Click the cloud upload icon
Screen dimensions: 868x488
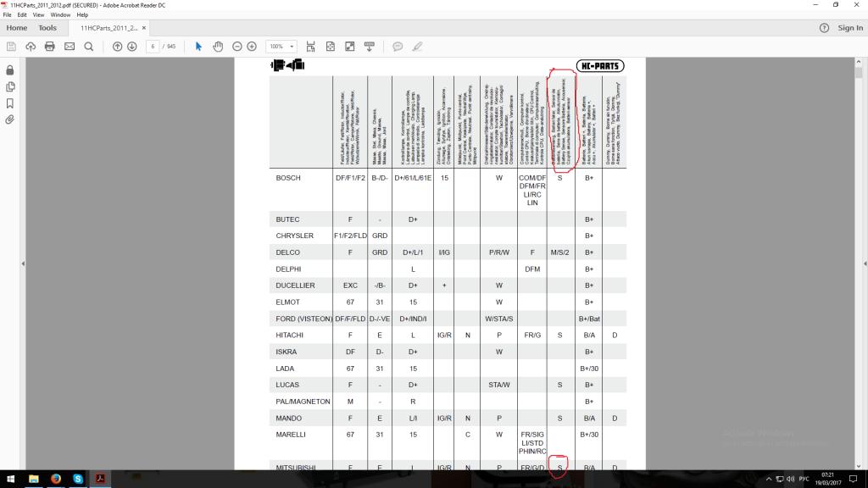(x=31, y=47)
